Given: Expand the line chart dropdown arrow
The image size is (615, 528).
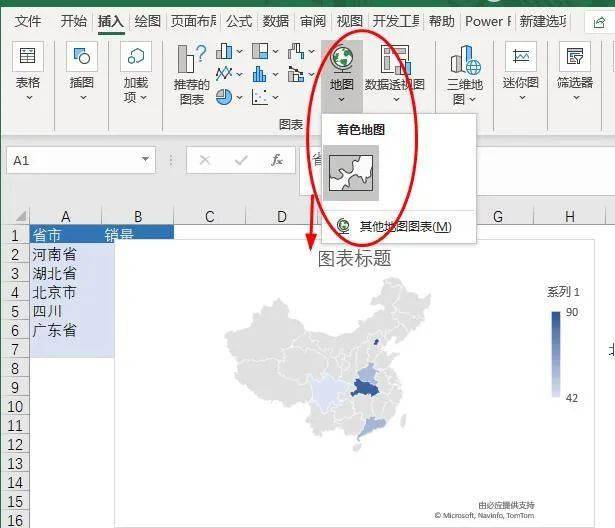Looking at the screenshot, I should click(x=240, y=74).
